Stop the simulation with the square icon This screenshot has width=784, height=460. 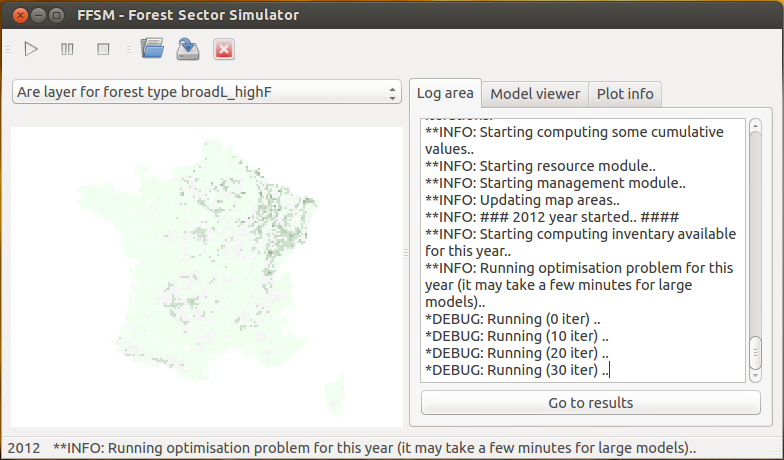[x=103, y=49]
